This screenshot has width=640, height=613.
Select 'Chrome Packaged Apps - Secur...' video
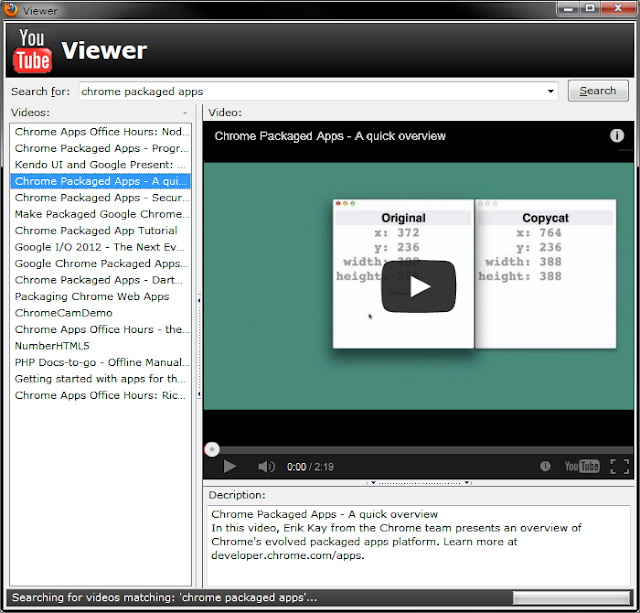pos(100,198)
